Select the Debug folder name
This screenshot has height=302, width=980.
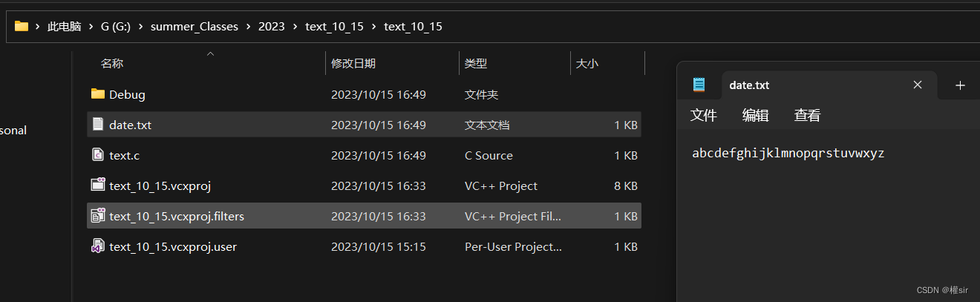(x=127, y=95)
